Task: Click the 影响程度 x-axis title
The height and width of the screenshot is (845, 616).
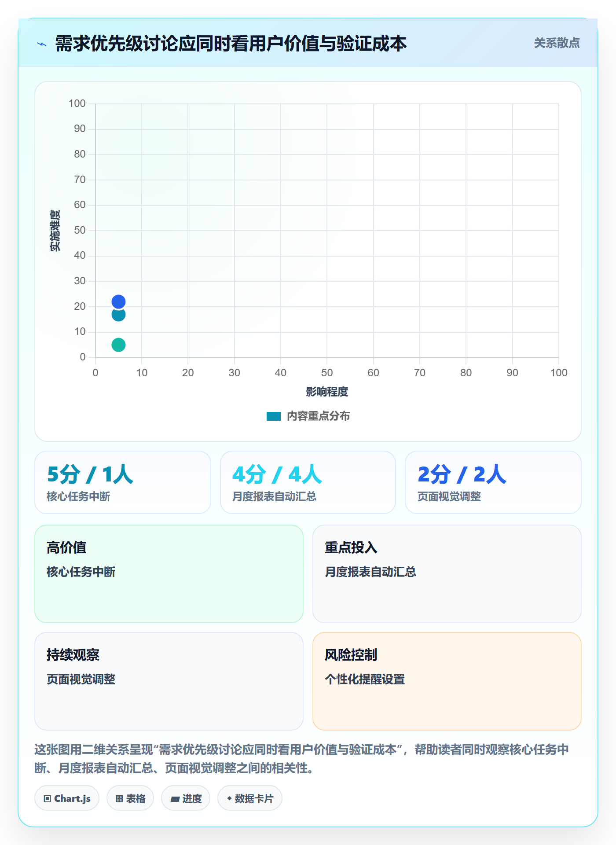Action: [x=327, y=392]
